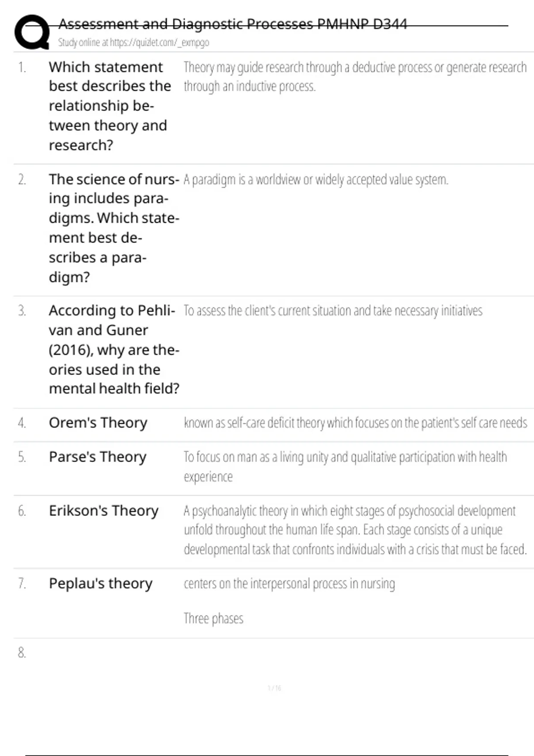
Task: Select the theory and research question
Action: (109, 106)
